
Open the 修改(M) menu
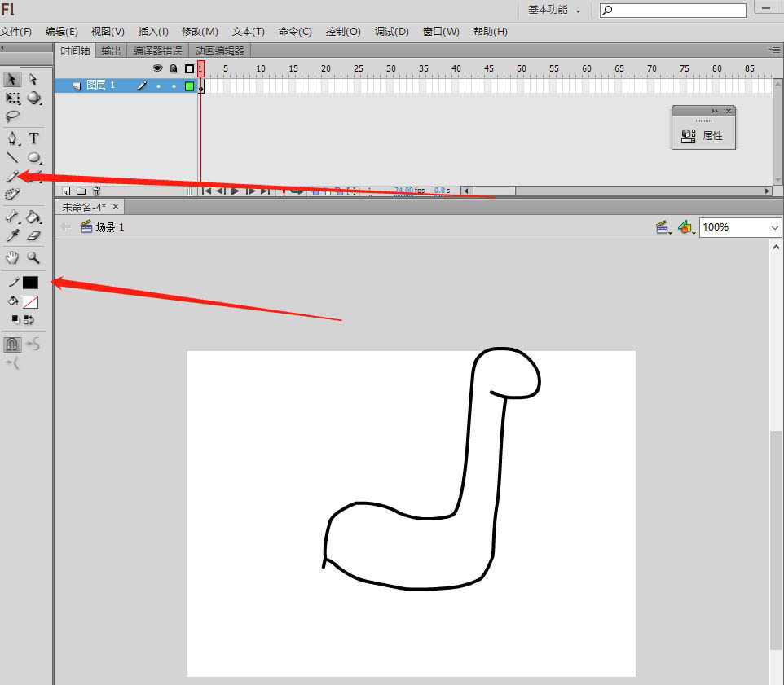pos(200,32)
